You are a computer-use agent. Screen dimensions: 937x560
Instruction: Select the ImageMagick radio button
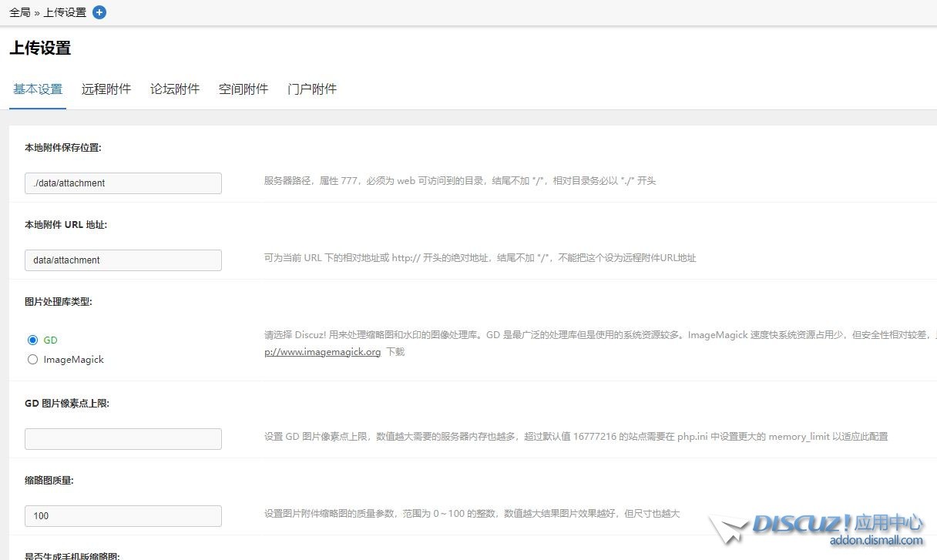32,359
